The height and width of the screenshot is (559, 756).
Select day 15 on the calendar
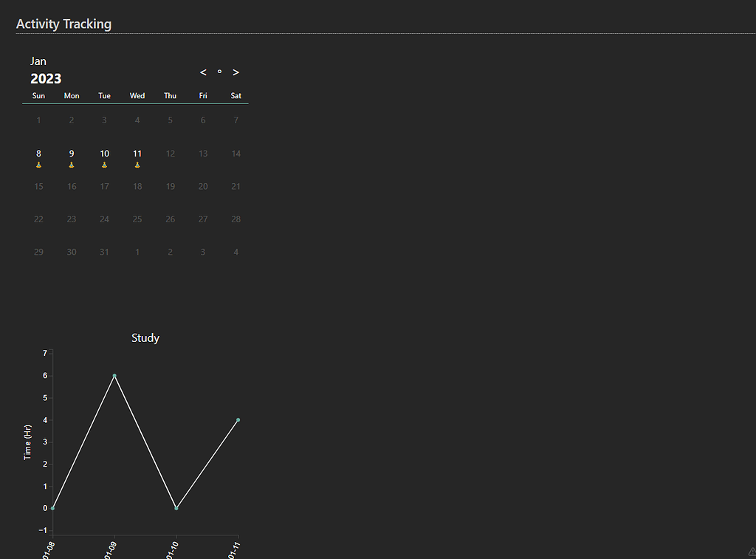(x=38, y=186)
